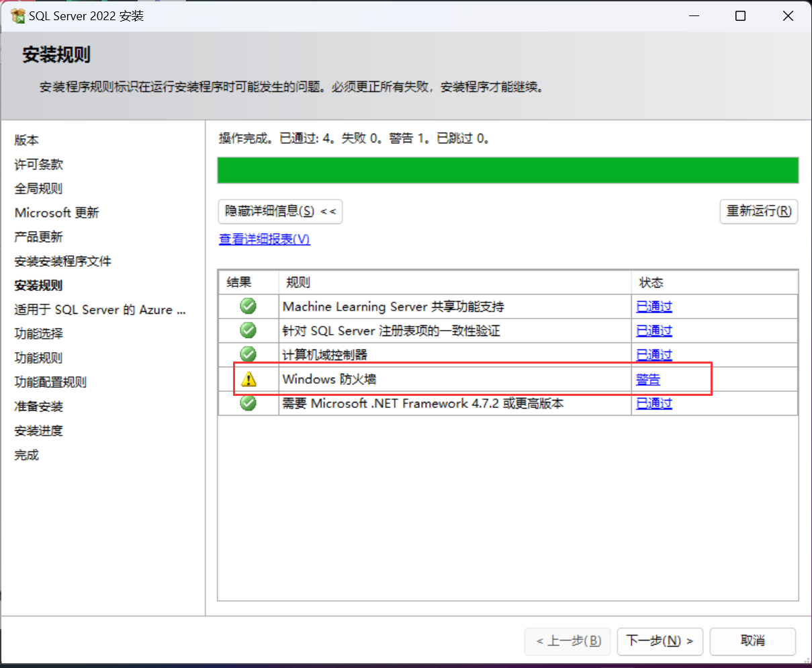Click the green rule-check progress bar
Viewport: 812px width, 668px height.
508,170
